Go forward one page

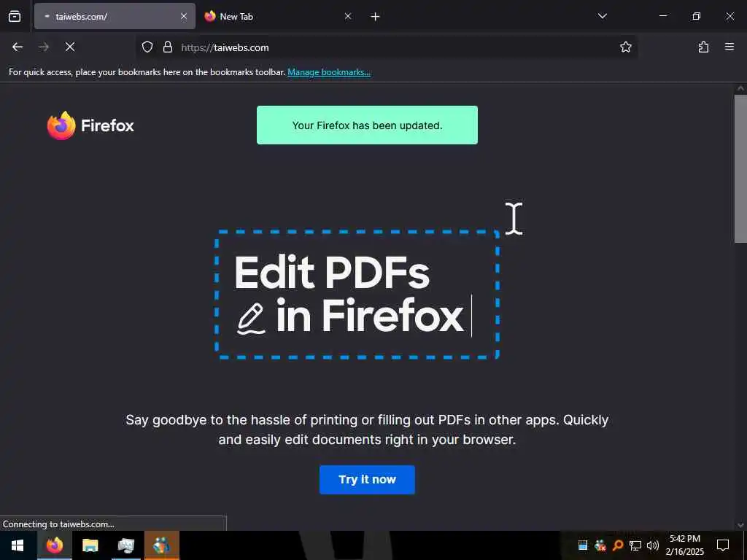44,47
